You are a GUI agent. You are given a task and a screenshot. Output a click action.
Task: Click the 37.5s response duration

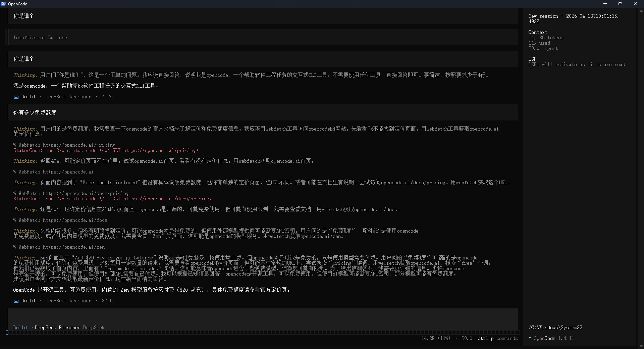point(109,301)
